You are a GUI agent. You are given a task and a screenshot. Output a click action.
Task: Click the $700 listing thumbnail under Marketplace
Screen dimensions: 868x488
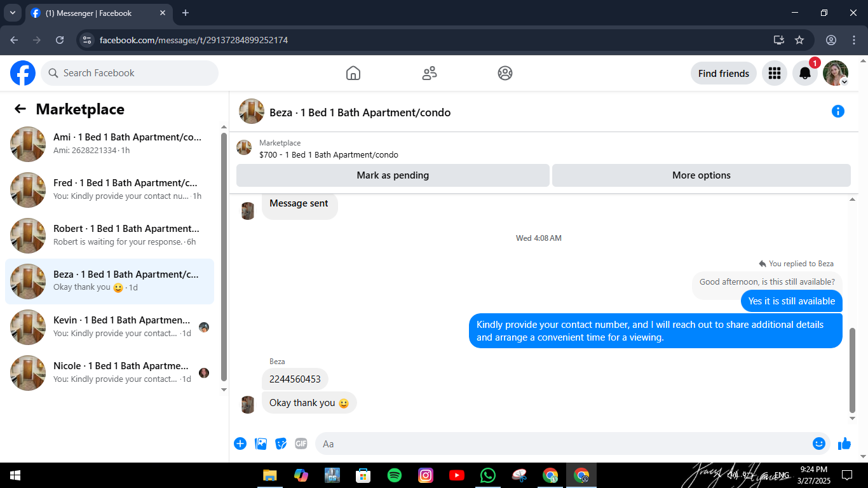point(244,148)
